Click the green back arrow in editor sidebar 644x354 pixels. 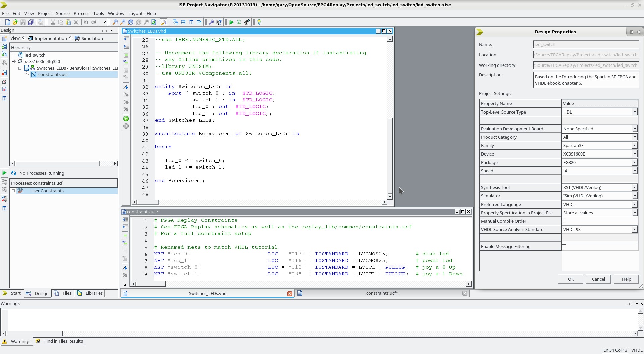pos(126,119)
